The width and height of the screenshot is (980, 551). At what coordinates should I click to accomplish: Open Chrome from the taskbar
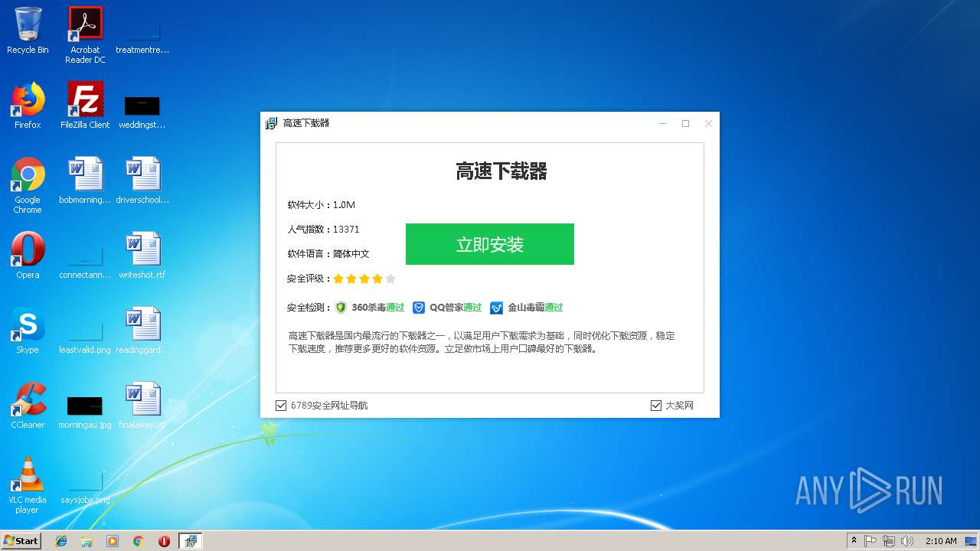click(x=138, y=541)
